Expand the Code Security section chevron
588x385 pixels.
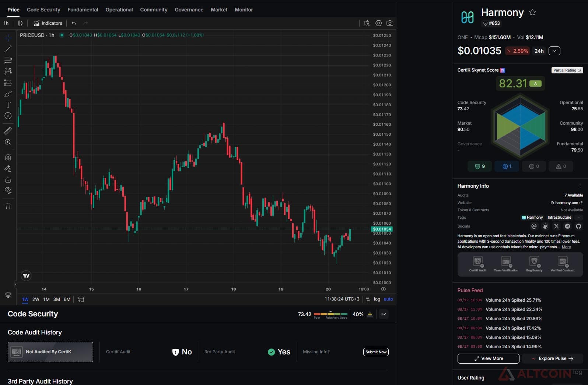384,314
